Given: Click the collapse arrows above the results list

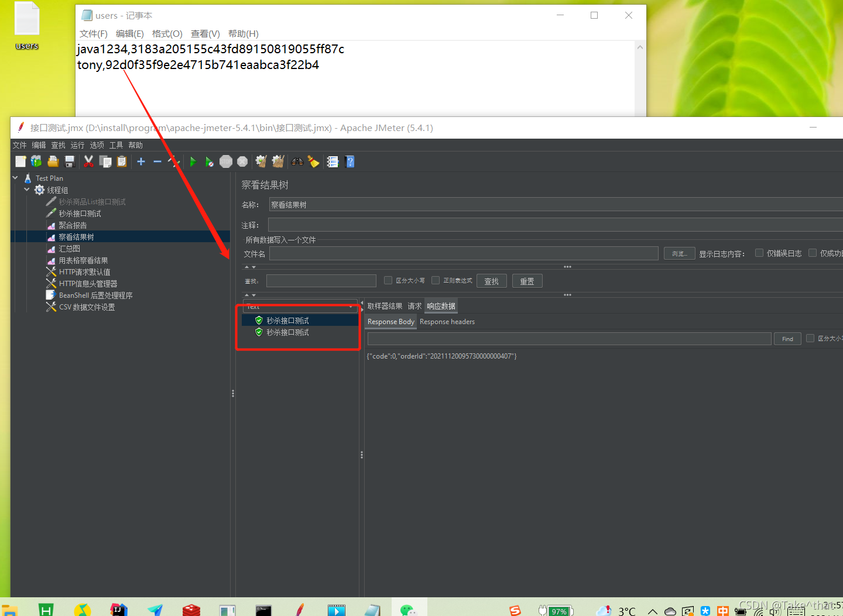Looking at the screenshot, I should [x=250, y=295].
